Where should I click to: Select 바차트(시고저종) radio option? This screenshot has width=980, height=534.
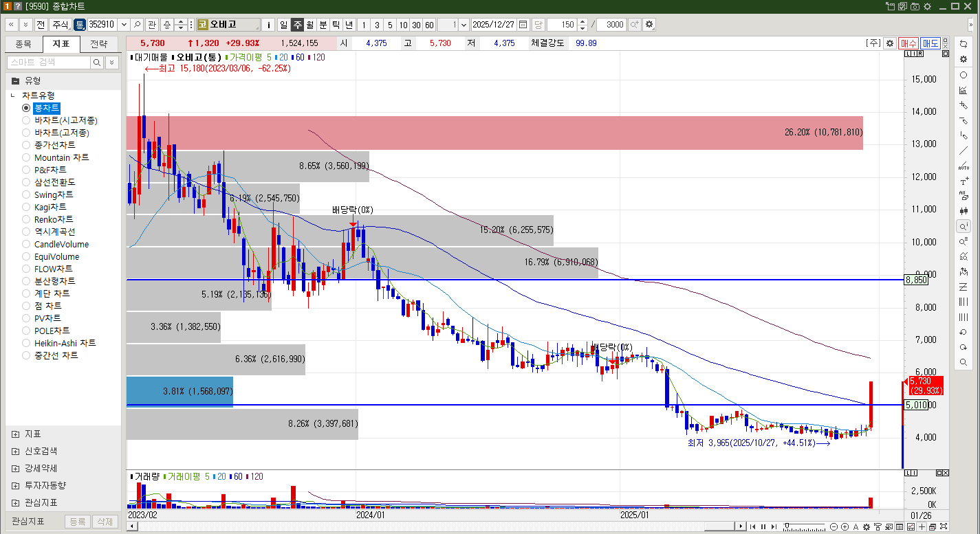(26, 120)
